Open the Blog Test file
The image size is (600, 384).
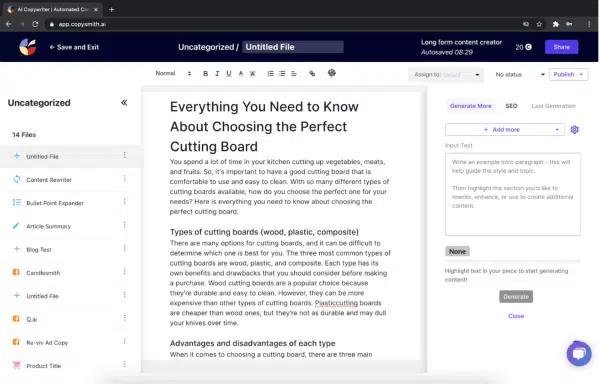pos(39,250)
